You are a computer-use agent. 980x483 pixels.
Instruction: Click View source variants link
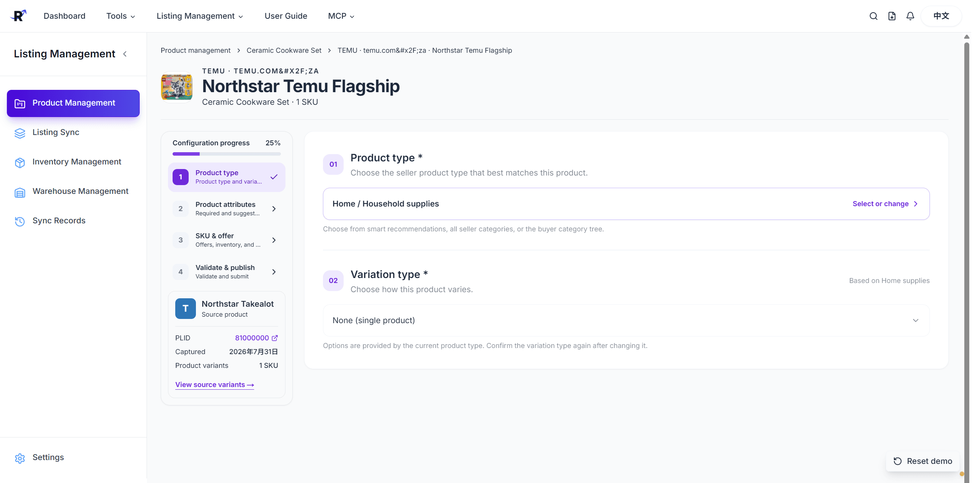tap(215, 385)
